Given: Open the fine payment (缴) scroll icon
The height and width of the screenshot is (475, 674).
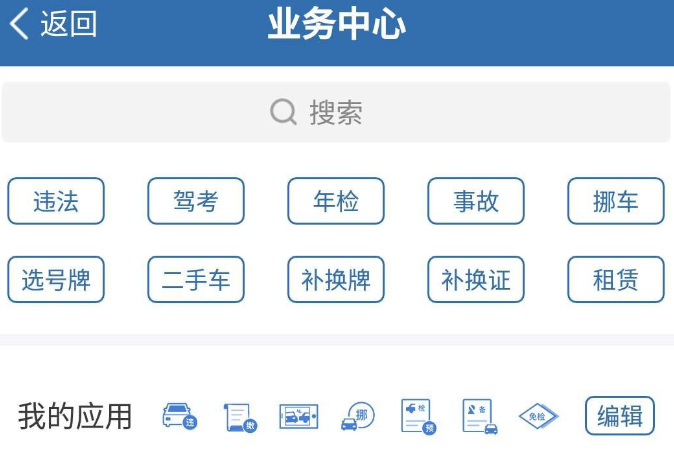Looking at the screenshot, I should [240, 417].
